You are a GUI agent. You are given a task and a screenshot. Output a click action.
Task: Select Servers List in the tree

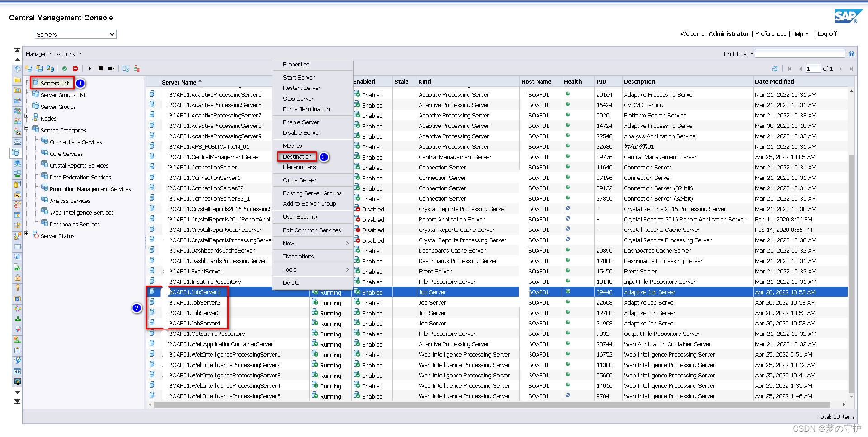[x=54, y=83]
